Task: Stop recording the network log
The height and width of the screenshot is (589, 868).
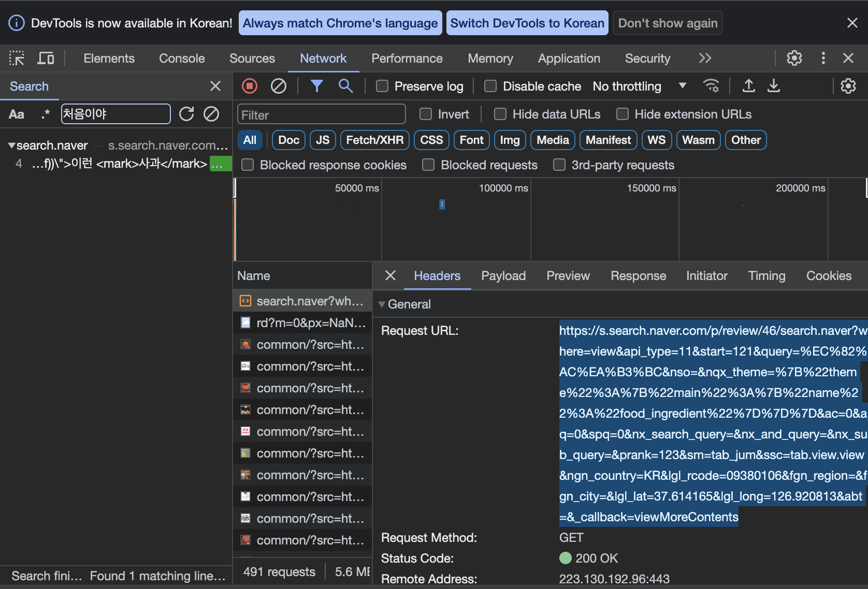Action: click(250, 86)
